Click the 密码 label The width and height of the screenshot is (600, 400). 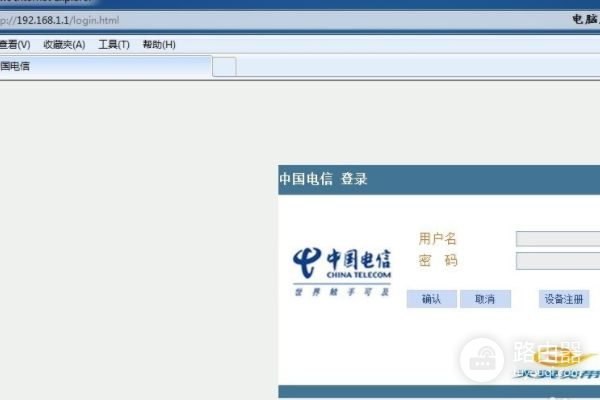point(438,260)
